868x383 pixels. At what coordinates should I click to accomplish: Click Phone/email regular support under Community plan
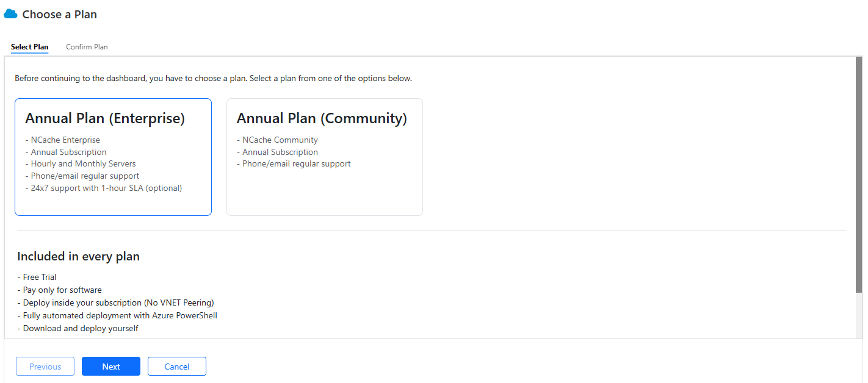pos(294,163)
